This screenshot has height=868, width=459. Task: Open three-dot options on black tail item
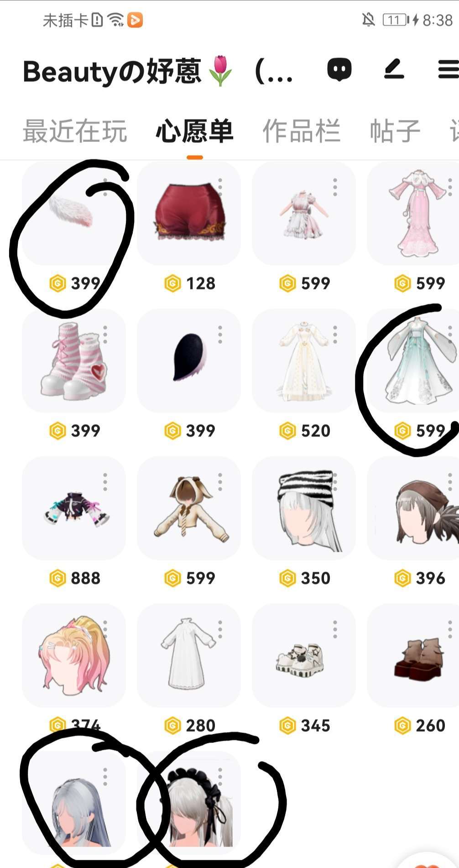(220, 335)
